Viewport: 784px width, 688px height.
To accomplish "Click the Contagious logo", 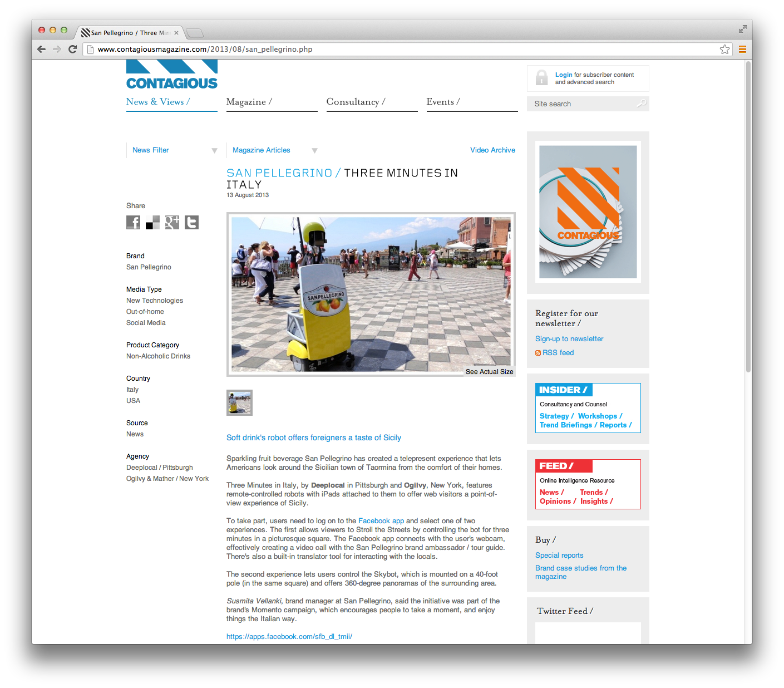I will coord(172,75).
